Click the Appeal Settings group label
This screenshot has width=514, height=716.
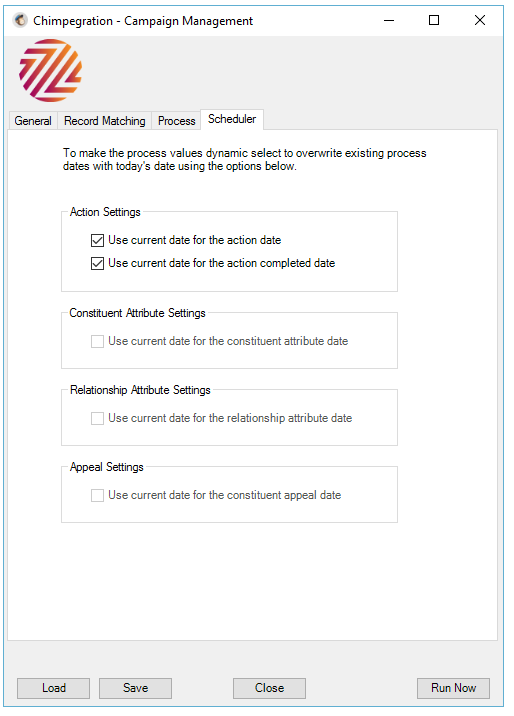(x=106, y=467)
